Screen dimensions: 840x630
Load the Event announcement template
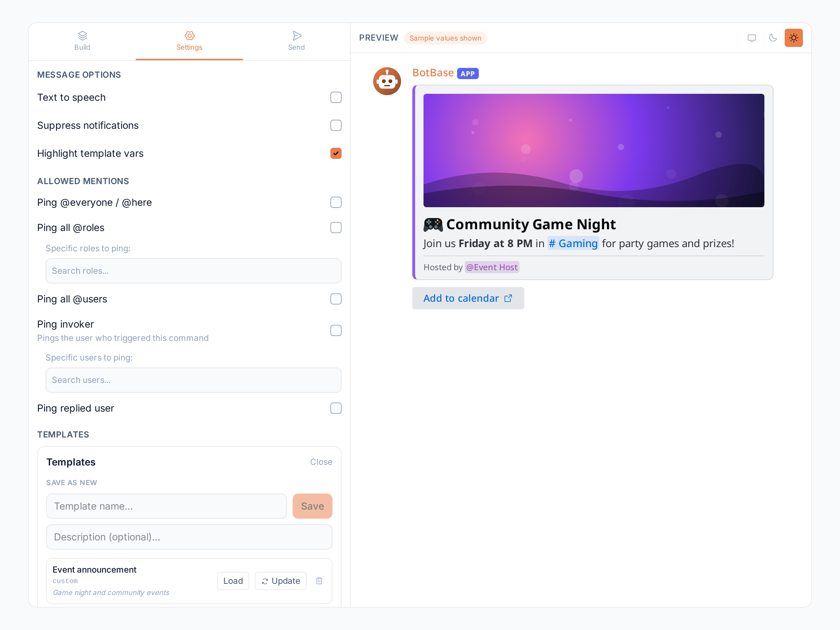point(233,581)
